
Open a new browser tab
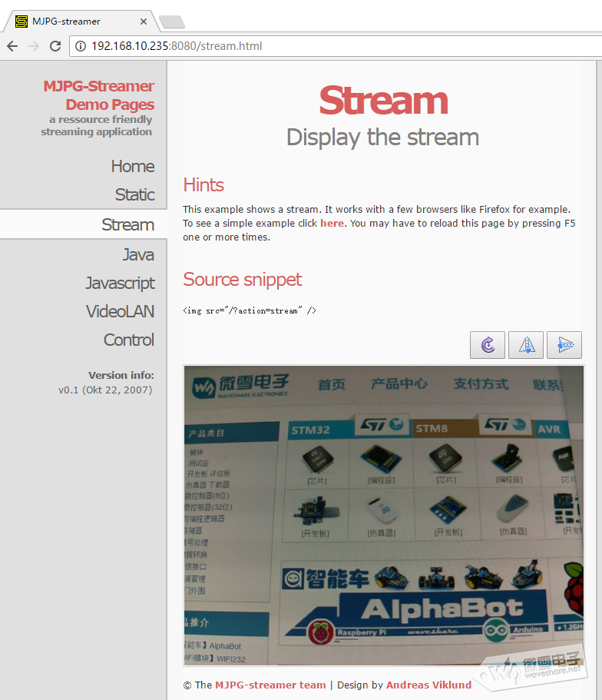172,22
